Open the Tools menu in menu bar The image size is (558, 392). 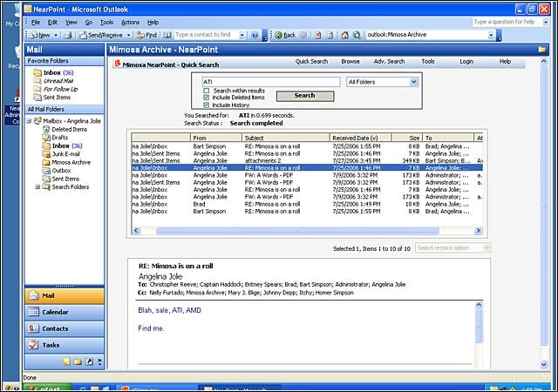[106, 22]
